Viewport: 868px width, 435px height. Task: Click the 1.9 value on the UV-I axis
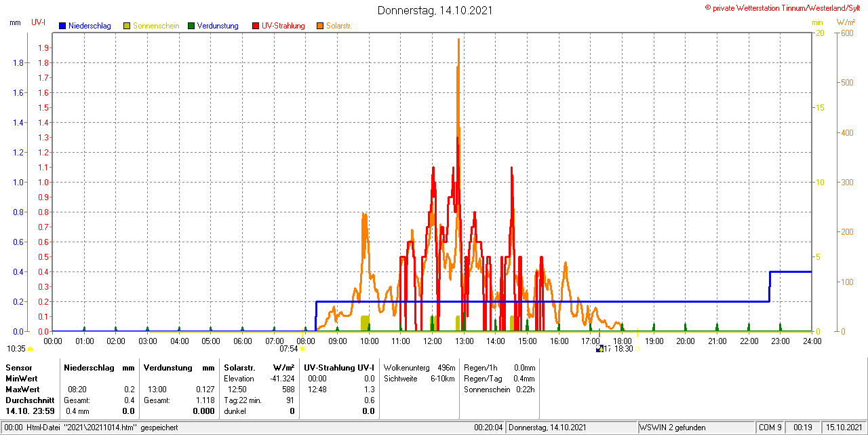(x=43, y=48)
